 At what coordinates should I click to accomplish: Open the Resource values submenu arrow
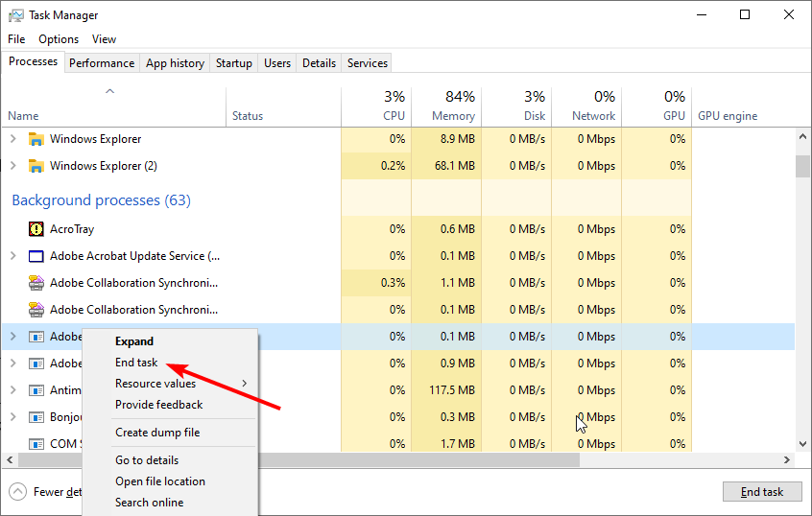coord(245,384)
